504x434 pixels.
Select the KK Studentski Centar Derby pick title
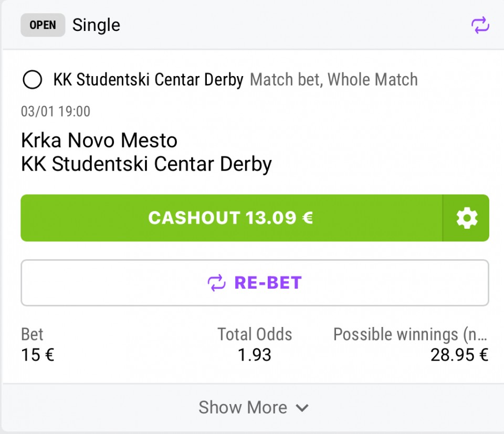coord(148,80)
